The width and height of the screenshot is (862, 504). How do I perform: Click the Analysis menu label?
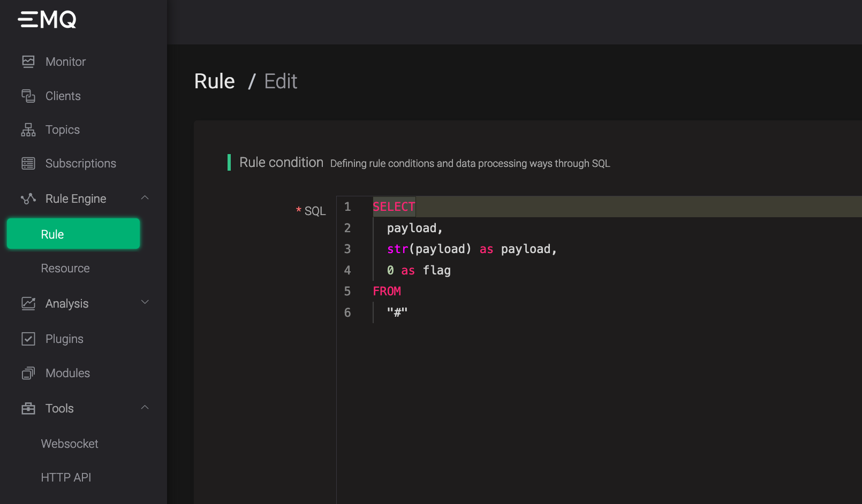pos(67,303)
